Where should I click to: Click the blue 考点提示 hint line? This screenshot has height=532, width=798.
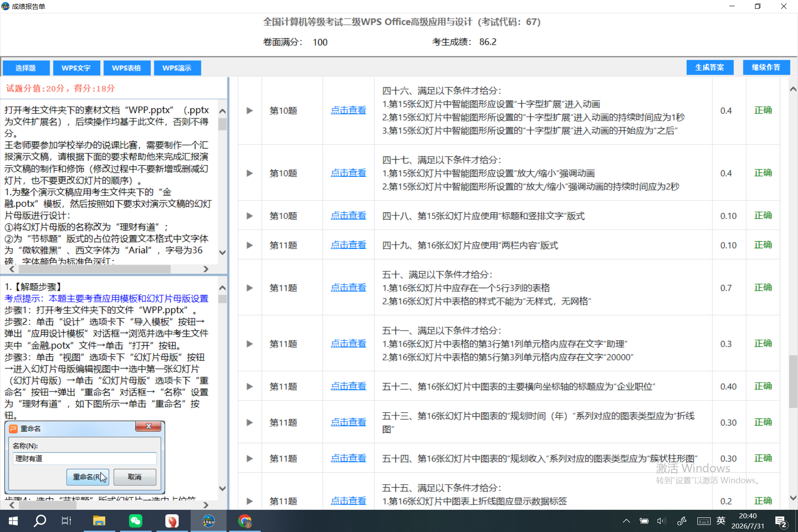pos(106,298)
